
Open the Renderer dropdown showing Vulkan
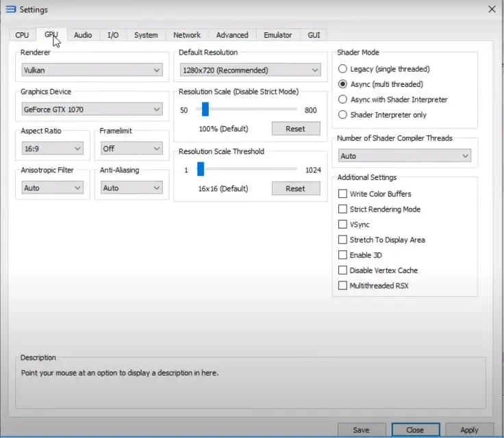[92, 70]
